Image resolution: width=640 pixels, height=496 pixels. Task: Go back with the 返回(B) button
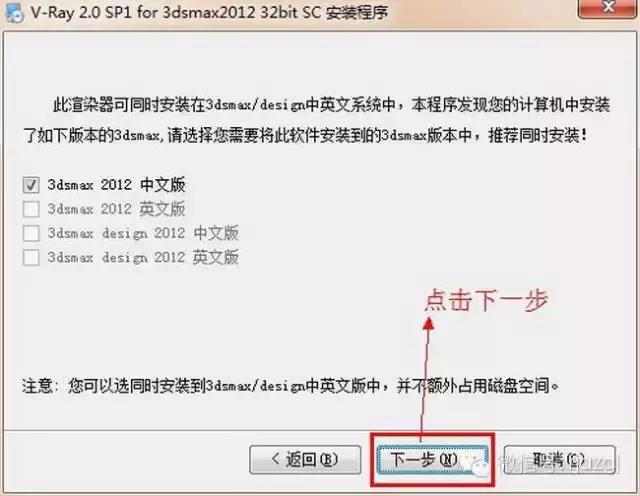coord(305,460)
